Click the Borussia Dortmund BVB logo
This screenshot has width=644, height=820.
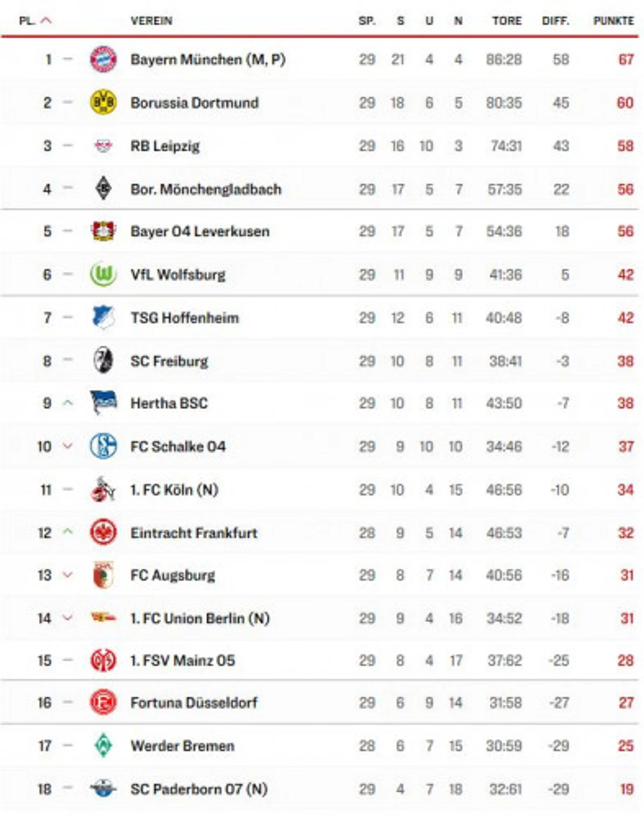click(x=103, y=102)
